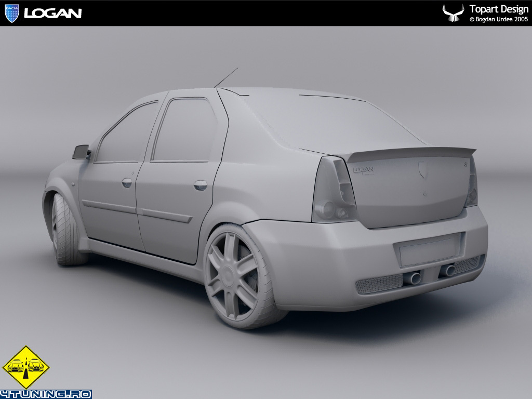This screenshot has height=399, width=532.
Task: Click the yellow diamond 4tuning road-sign icon
Action: [26, 367]
